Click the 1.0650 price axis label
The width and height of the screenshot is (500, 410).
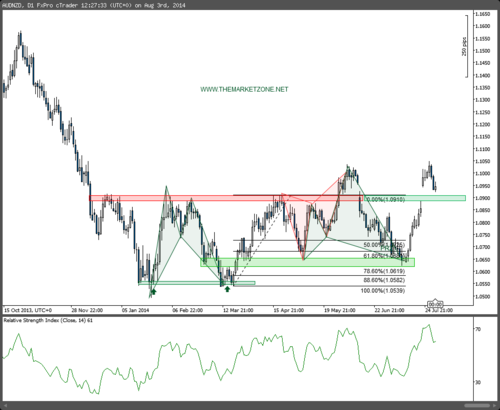click(x=483, y=260)
